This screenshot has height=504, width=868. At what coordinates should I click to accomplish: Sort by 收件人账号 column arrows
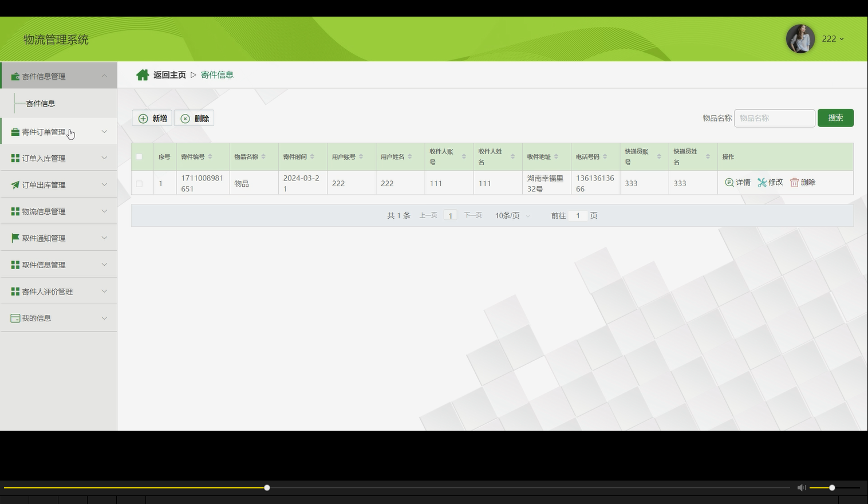point(464,156)
